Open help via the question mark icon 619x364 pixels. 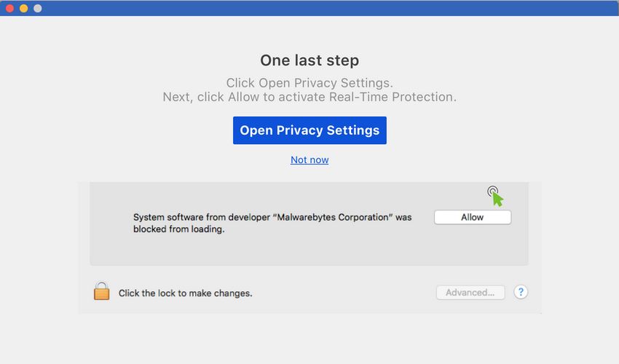(x=521, y=292)
